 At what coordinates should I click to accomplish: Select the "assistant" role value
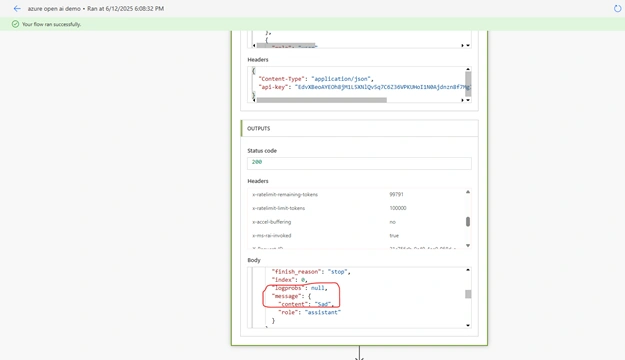(322, 312)
